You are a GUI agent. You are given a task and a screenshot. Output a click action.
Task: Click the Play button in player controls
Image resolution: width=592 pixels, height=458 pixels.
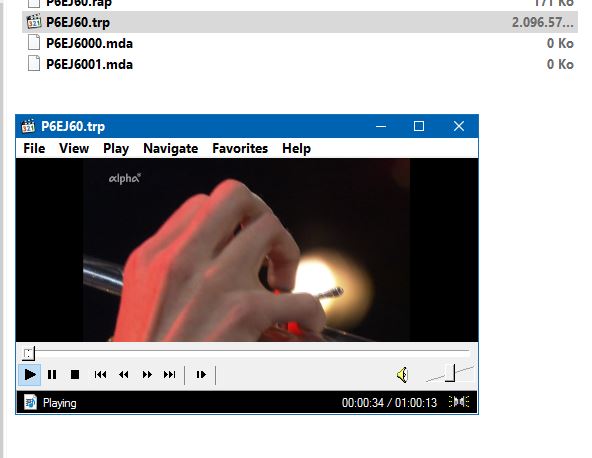30,375
